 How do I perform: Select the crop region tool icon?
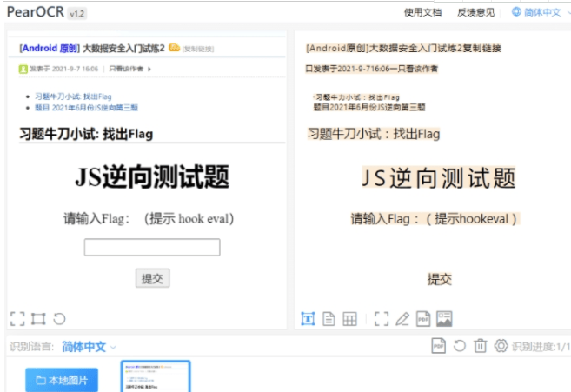[x=38, y=319]
